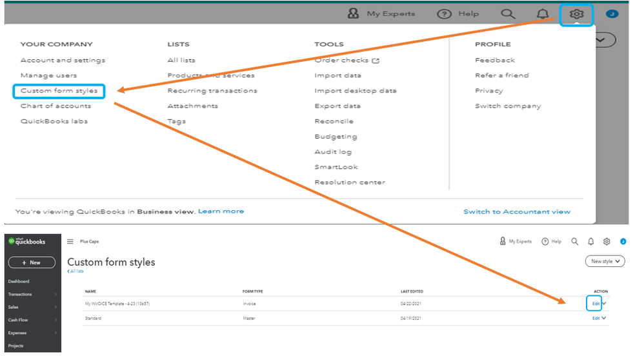
Task: Select Feedback under Profile
Action: pyautogui.click(x=495, y=61)
